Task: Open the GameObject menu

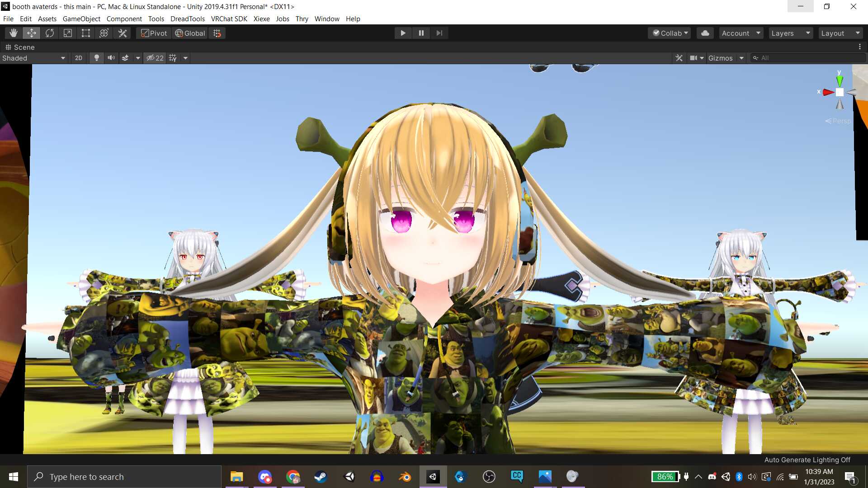Action: (x=81, y=19)
